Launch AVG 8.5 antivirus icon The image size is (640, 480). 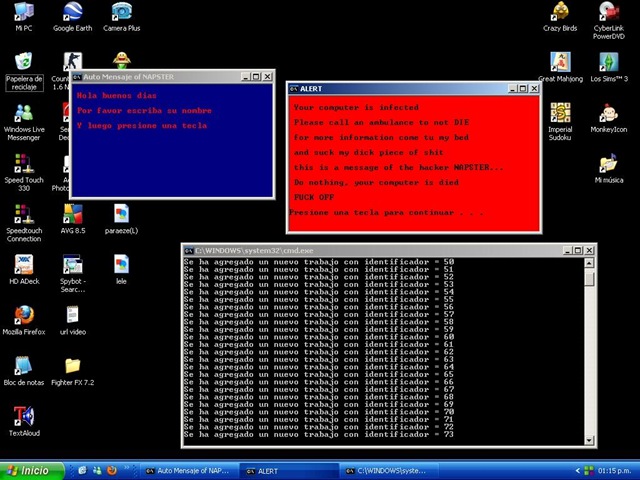click(73, 219)
